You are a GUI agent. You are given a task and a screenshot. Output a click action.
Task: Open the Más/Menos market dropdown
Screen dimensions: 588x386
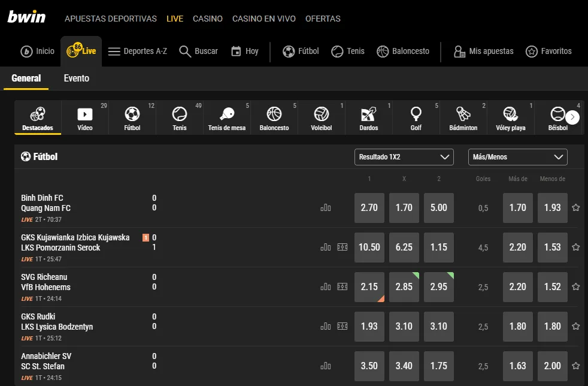tap(517, 157)
